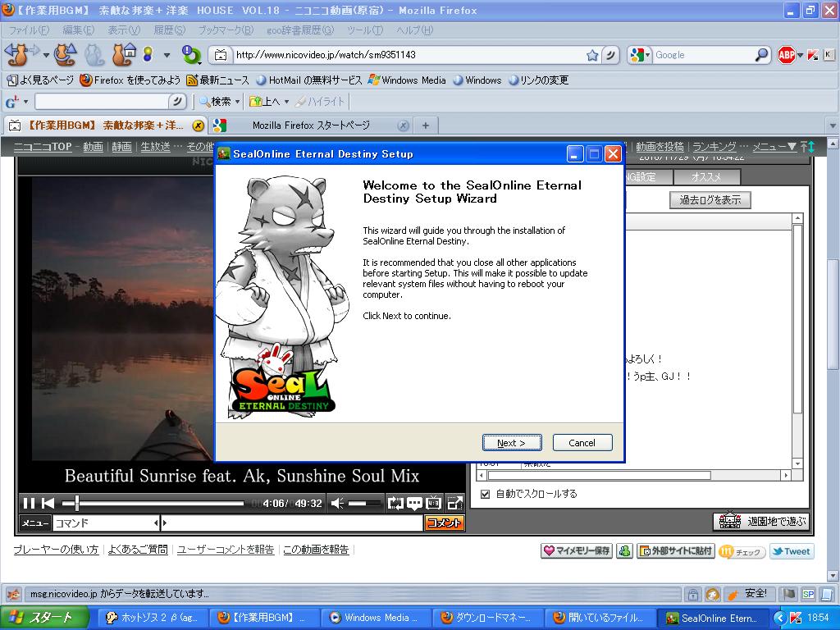Viewport: 840px width, 630px height.
Task: Switch video to fullscreen mode
Action: (x=454, y=503)
